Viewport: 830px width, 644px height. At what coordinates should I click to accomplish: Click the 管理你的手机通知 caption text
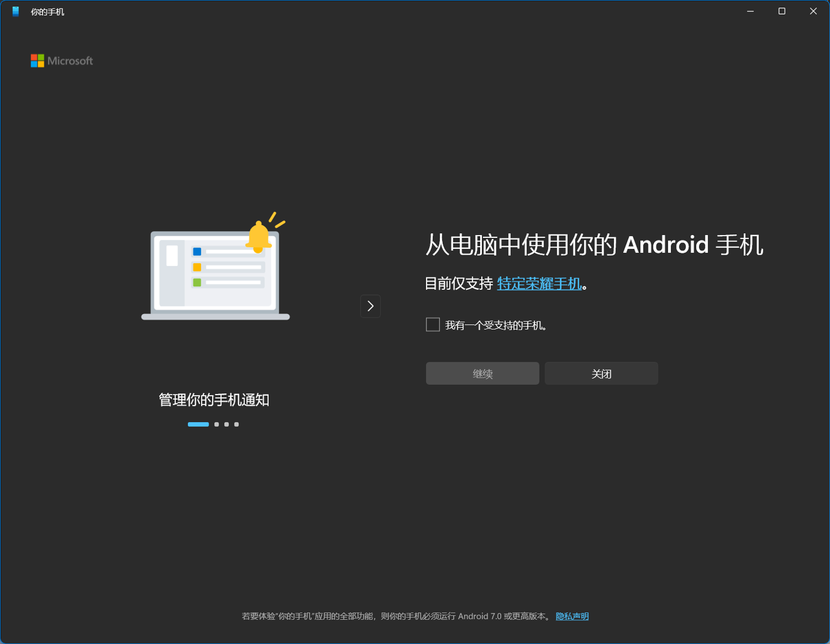214,400
